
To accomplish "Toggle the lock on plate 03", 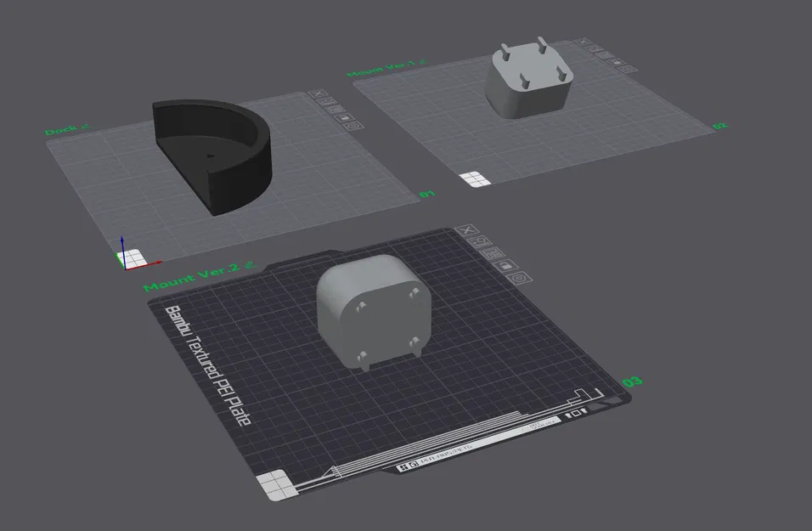I will coord(505,266).
